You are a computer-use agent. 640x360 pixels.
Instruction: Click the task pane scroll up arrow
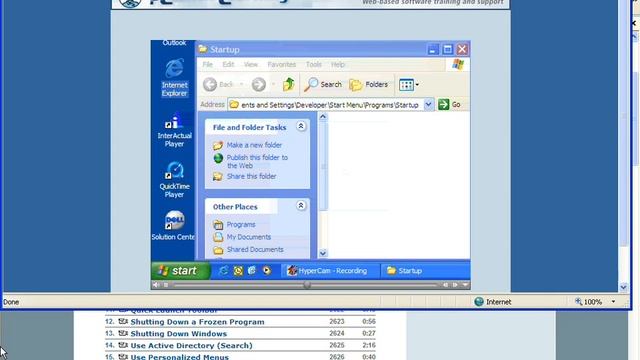(323, 117)
